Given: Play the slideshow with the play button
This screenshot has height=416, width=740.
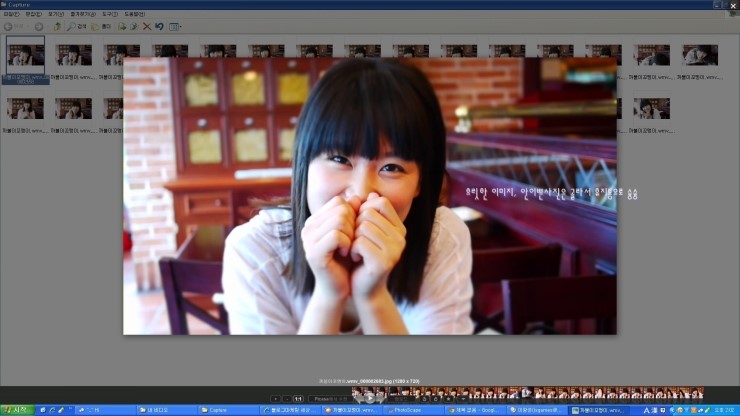Looking at the screenshot, I should [370, 399].
